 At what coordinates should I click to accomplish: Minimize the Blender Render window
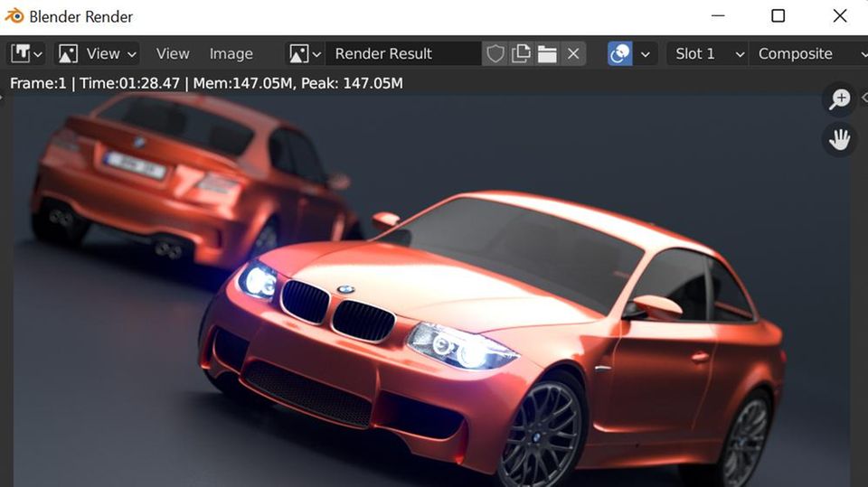click(718, 16)
